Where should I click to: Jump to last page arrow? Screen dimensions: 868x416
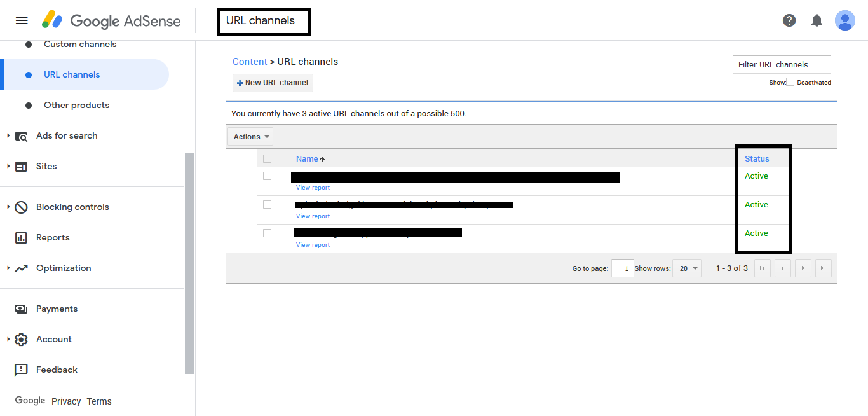point(824,268)
